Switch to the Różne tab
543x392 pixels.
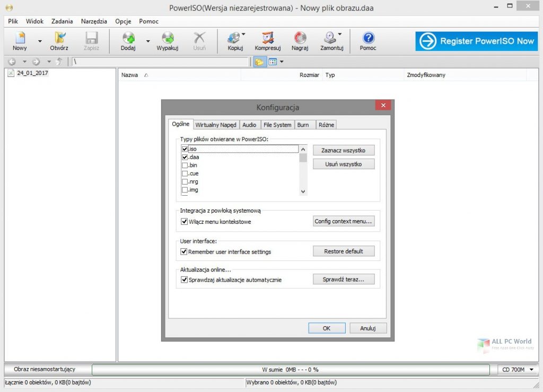coord(326,125)
